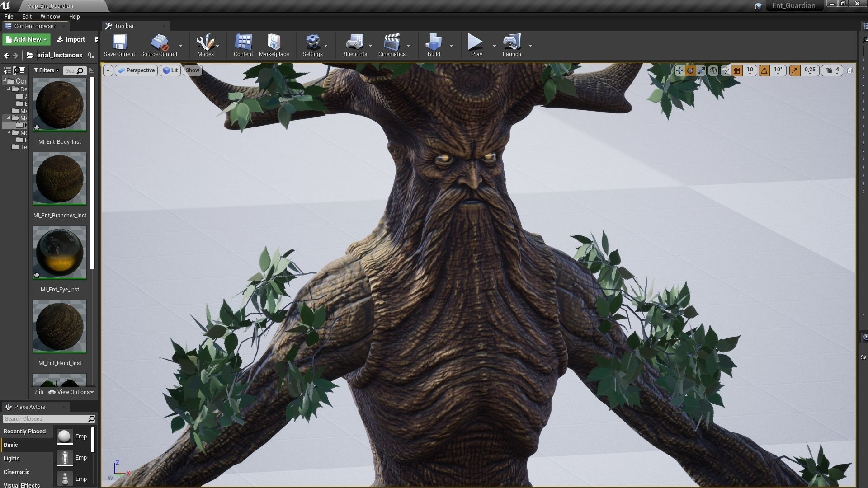This screenshot has height=488, width=868.
Task: Save the current level with Save Current
Action: click(119, 45)
